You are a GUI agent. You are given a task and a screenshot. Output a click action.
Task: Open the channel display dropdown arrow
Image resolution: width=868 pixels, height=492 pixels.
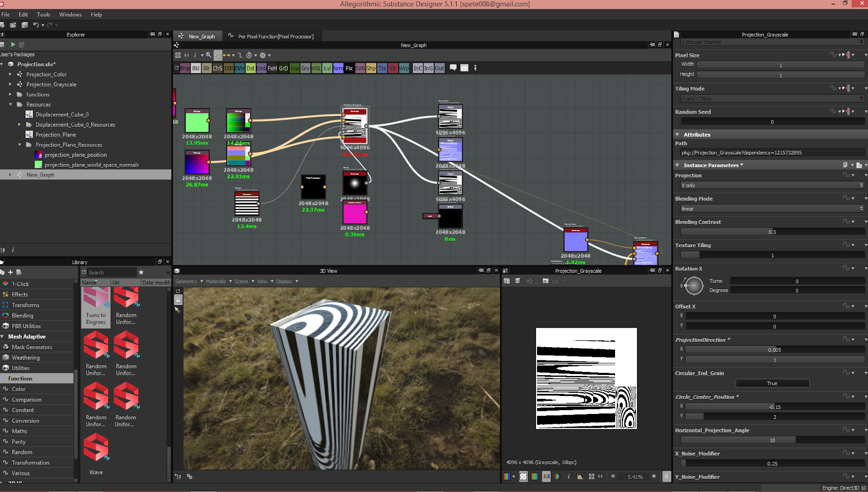click(514, 477)
